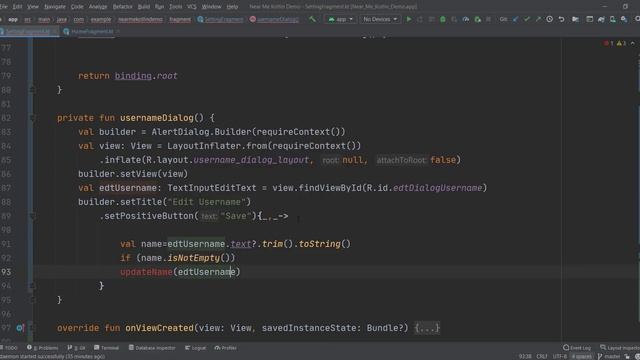Open the Window menu
Viewport: 640px width, 360px height.
pyautogui.click(x=211, y=7)
